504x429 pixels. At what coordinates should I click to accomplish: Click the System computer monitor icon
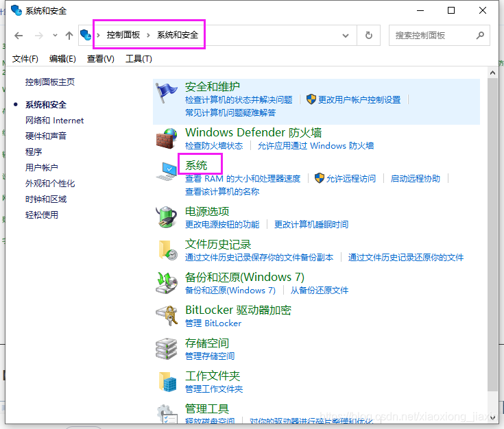[x=166, y=171]
